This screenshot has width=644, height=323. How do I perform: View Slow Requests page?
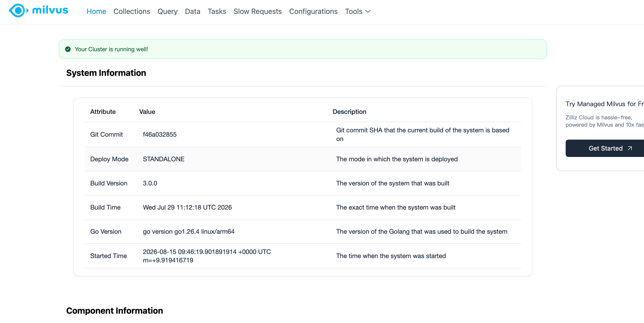[x=258, y=11]
